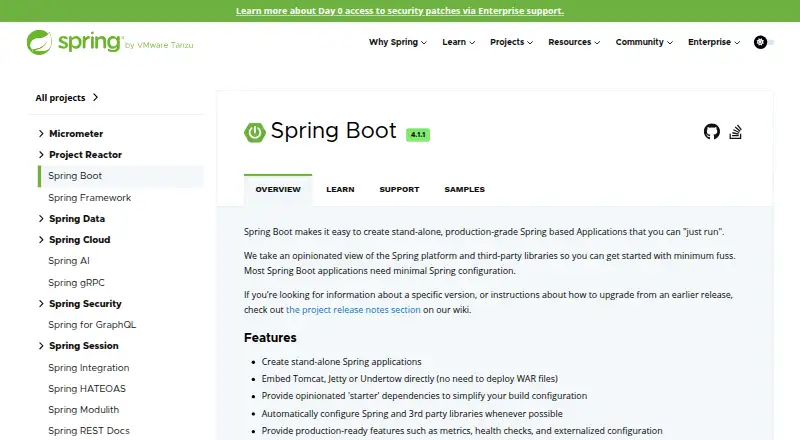
Task: Expand the Spring Security group
Action: pos(41,304)
